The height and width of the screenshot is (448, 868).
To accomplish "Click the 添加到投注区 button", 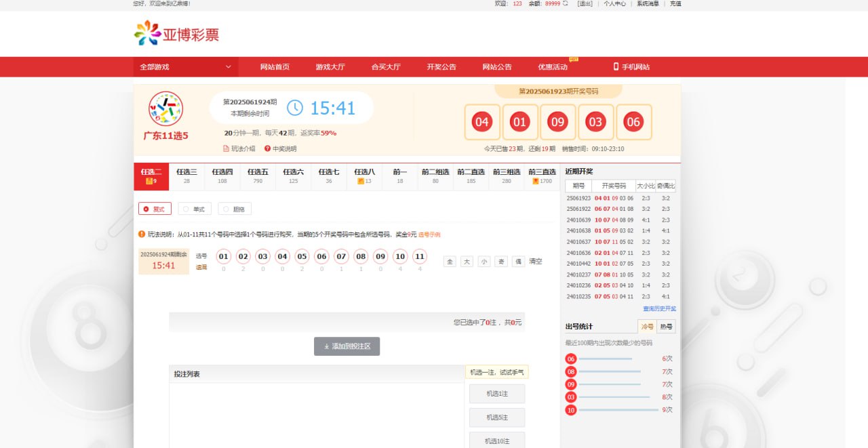I will pyautogui.click(x=347, y=346).
